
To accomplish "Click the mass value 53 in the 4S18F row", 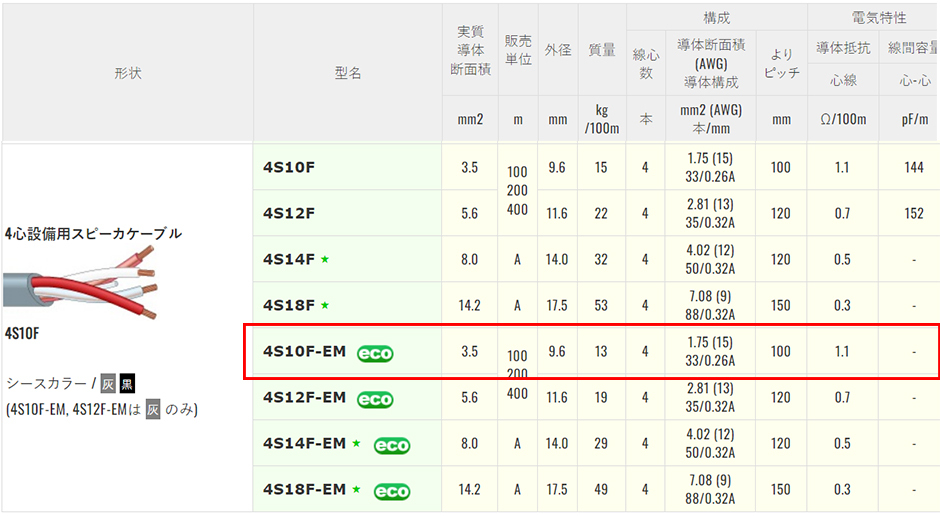I will pyautogui.click(x=601, y=306).
